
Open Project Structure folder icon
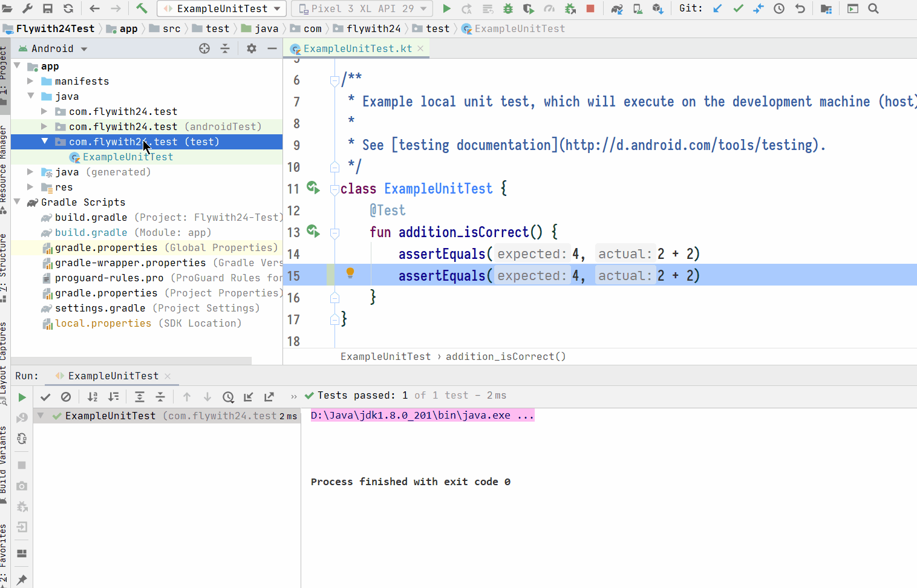[x=826, y=8]
